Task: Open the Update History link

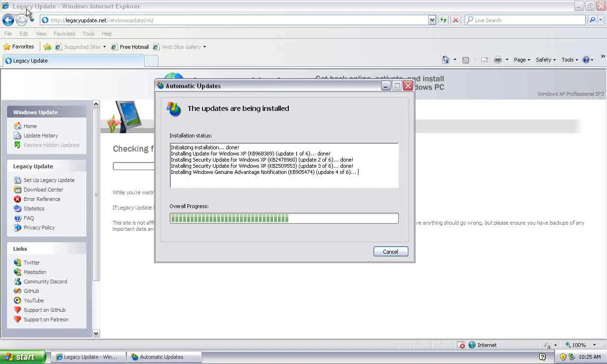Action: click(41, 136)
